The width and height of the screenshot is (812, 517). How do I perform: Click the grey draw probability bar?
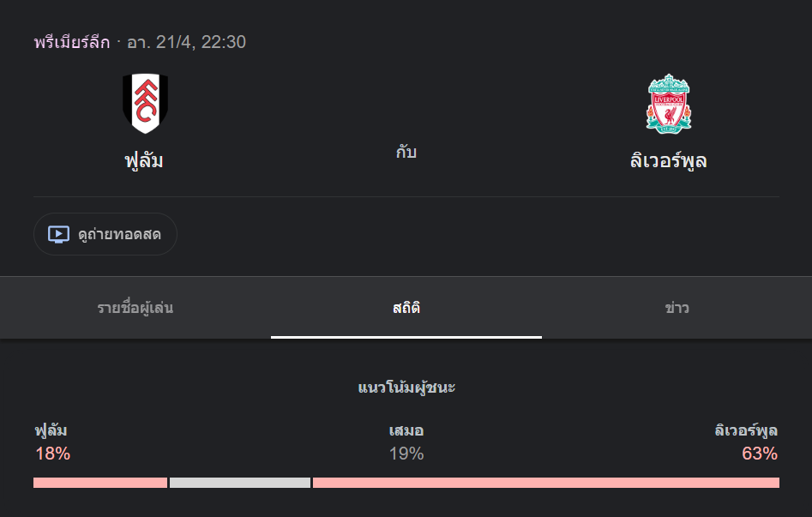[240, 483]
